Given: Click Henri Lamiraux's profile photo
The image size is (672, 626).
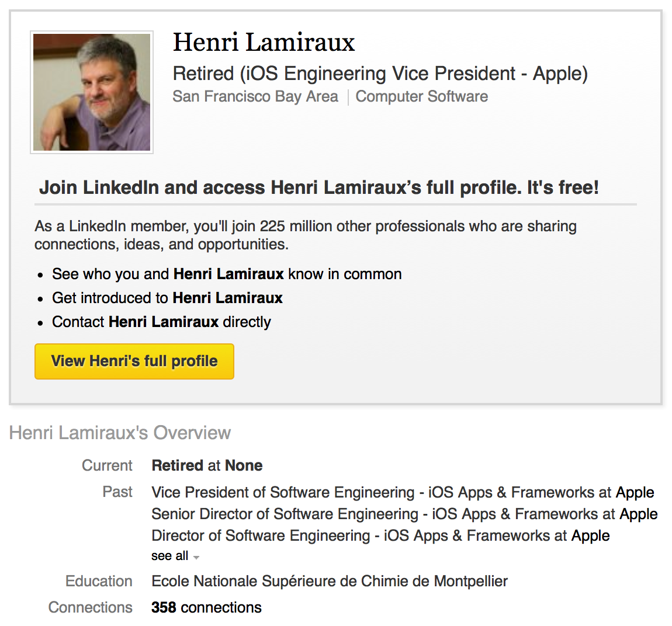Looking at the screenshot, I should click(92, 92).
